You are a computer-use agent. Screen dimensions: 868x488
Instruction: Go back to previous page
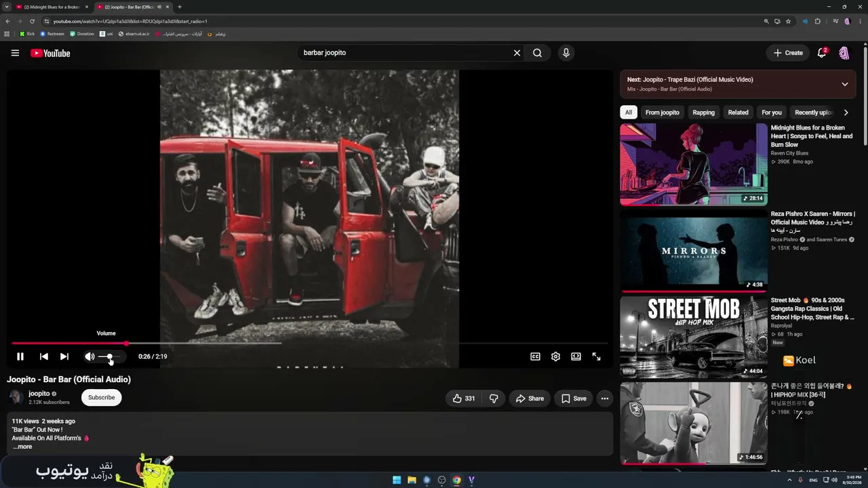click(7, 21)
